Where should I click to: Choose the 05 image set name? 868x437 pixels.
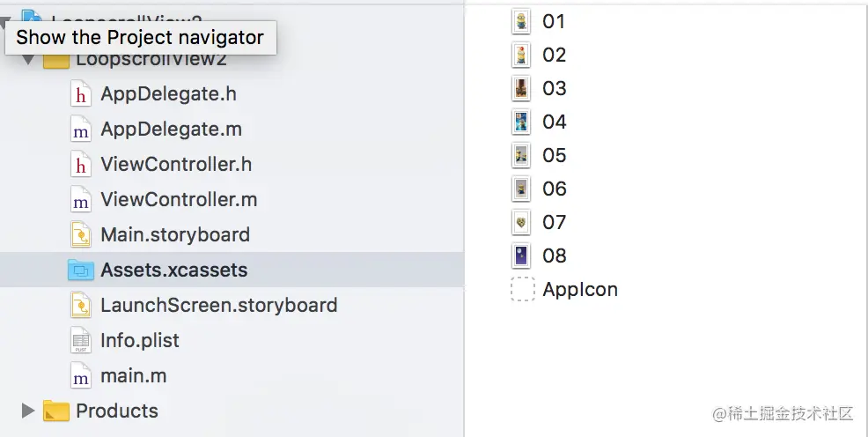[x=555, y=156]
